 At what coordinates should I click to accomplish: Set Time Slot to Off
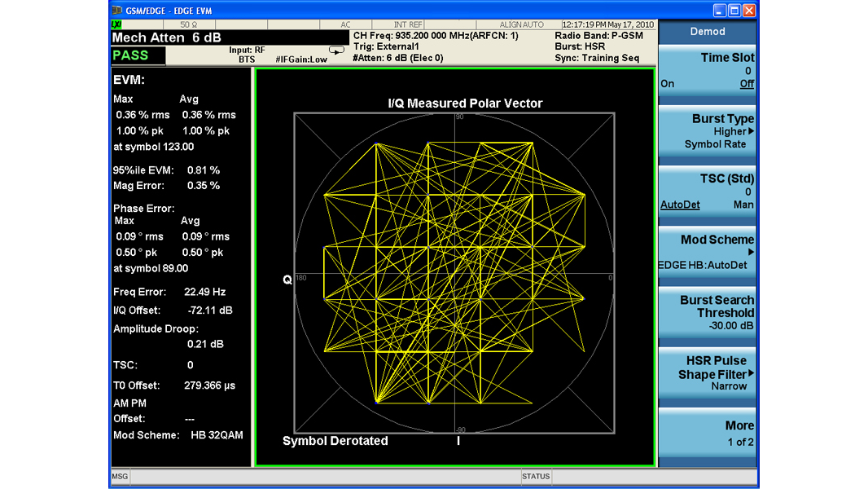[x=747, y=84]
